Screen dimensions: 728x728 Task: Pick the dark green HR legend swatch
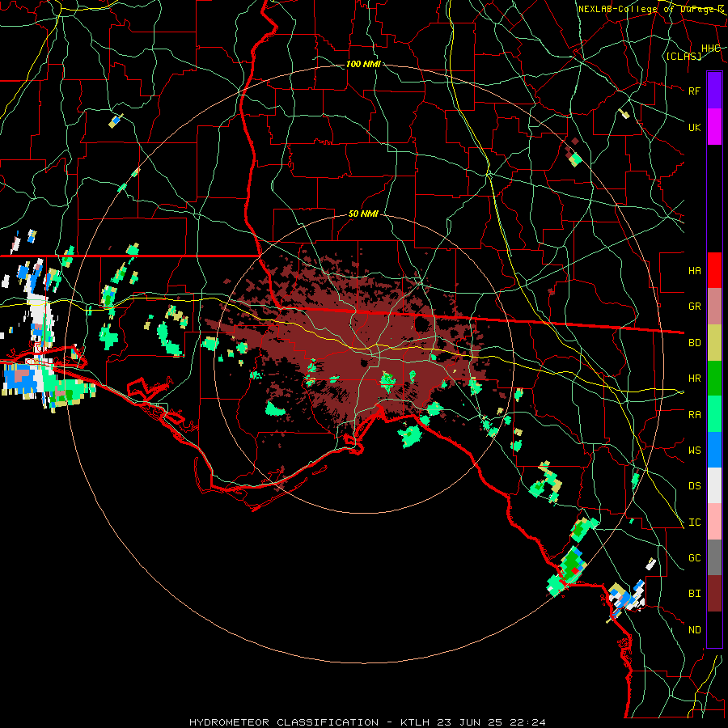click(x=714, y=379)
